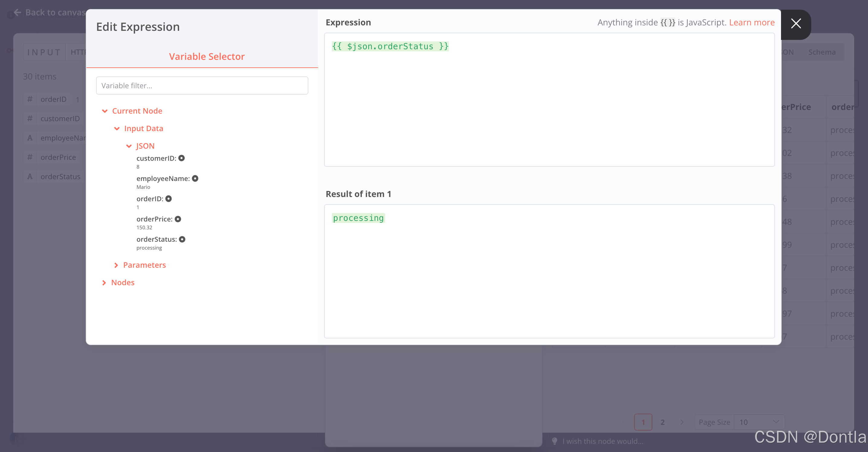The width and height of the screenshot is (868, 452).
Task: Select the orderPrice variable dot
Action: 178,219
